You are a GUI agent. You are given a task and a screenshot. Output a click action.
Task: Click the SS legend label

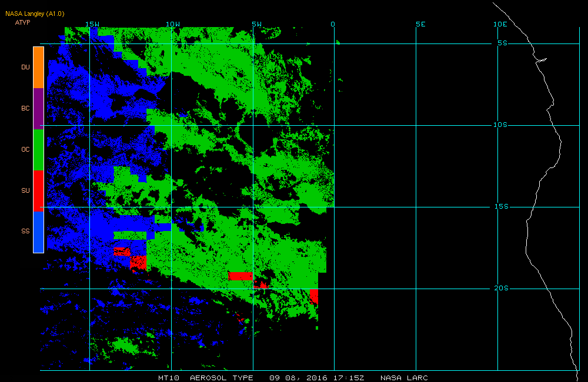click(x=25, y=231)
